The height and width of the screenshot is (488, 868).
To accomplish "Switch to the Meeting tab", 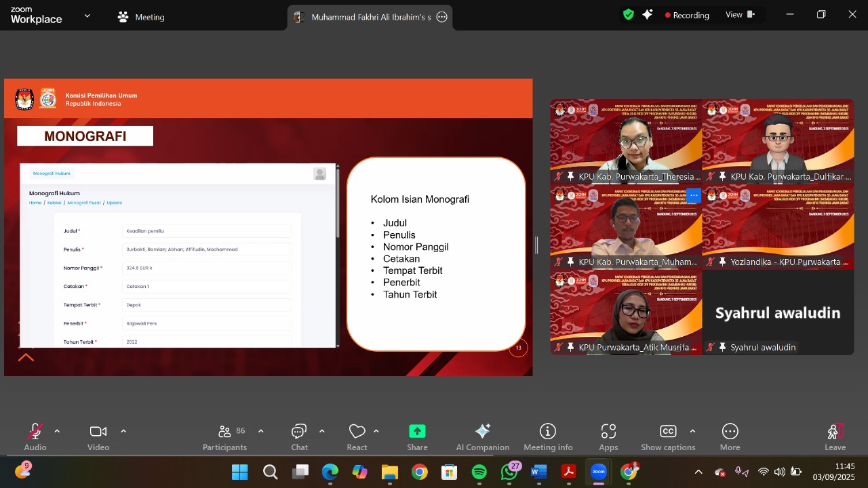I will [x=141, y=17].
